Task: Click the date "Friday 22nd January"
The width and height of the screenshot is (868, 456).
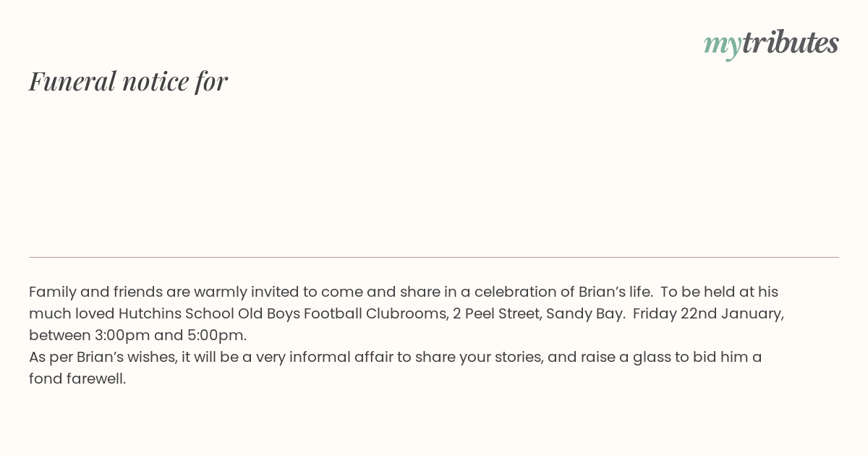Action: pos(707,314)
